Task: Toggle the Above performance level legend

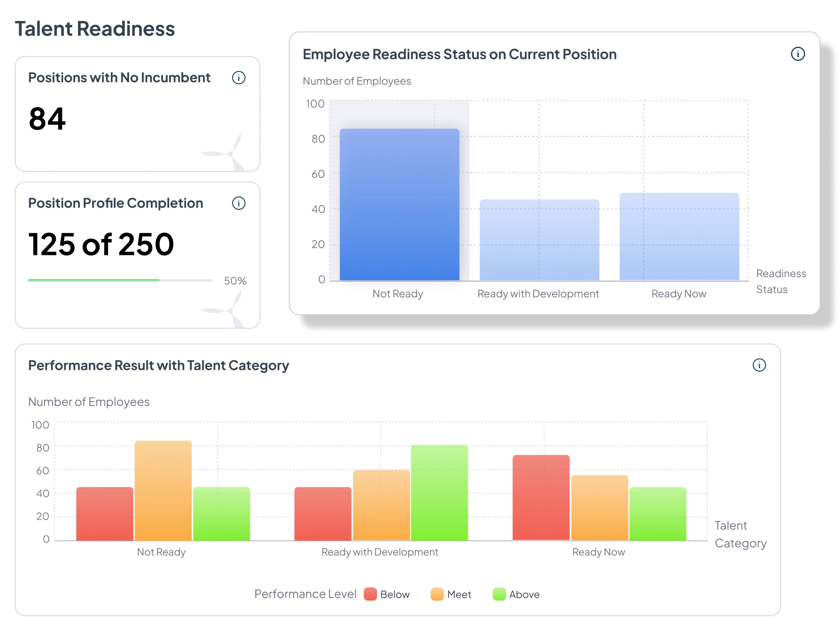Action: click(524, 594)
